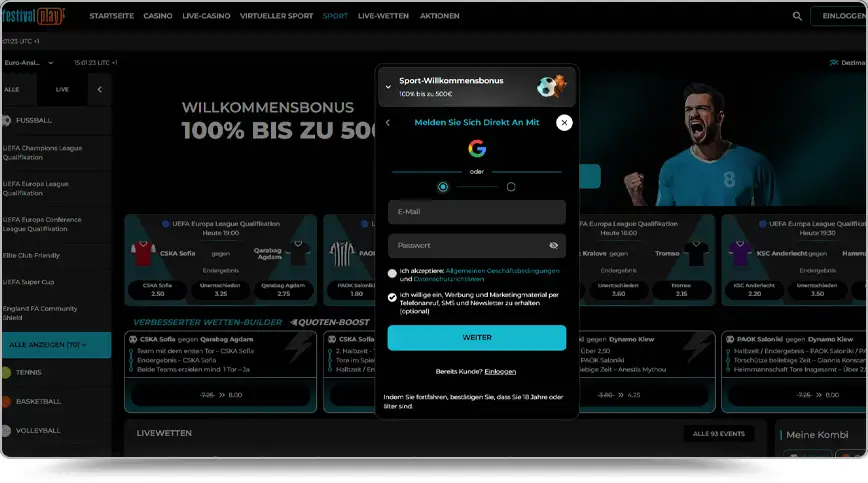Viewport: 868px width, 483px height.
Task: Uncheck the marketing consent checkbox
Action: click(392, 298)
